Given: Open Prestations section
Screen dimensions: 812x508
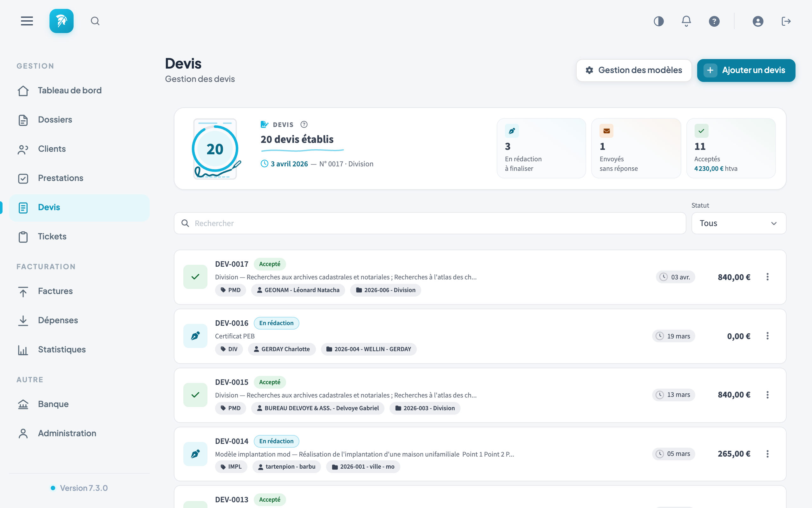Looking at the screenshot, I should tap(79, 178).
